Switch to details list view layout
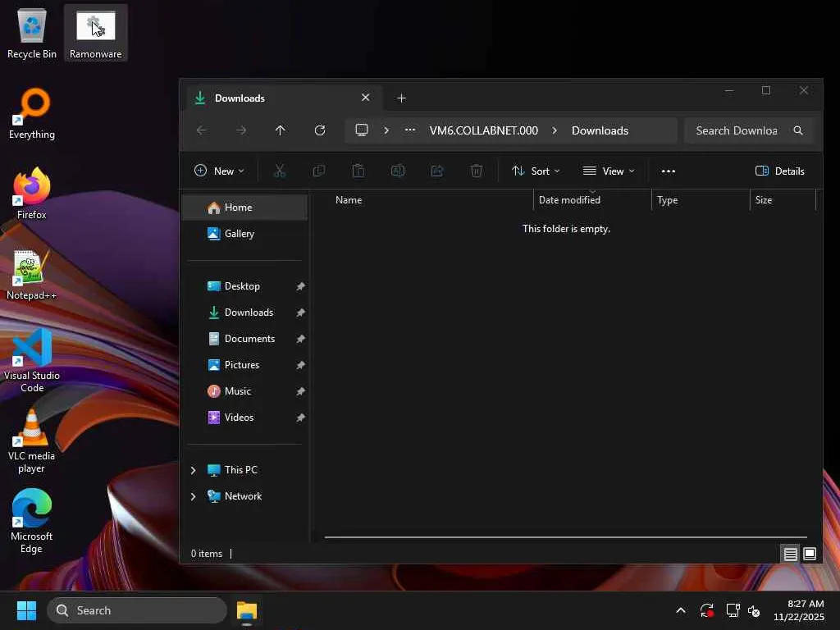Image resolution: width=840 pixels, height=630 pixels. point(790,554)
